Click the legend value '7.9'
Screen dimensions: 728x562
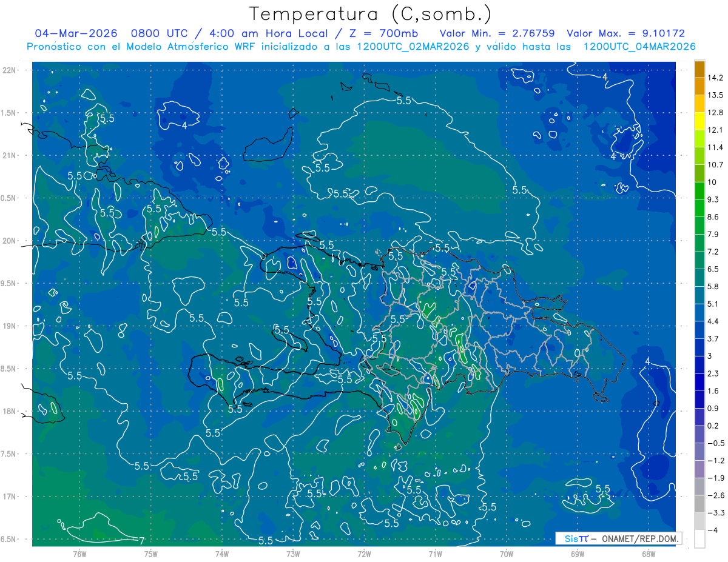(714, 235)
